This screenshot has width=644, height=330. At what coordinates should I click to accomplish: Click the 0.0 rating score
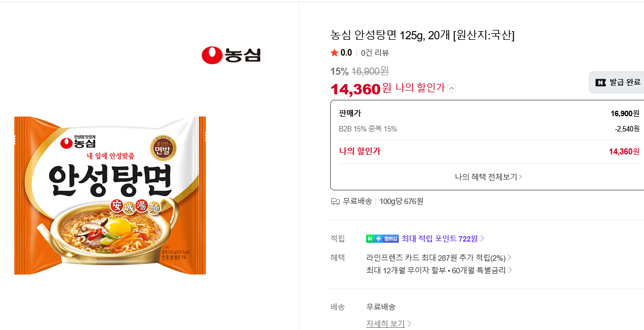346,52
